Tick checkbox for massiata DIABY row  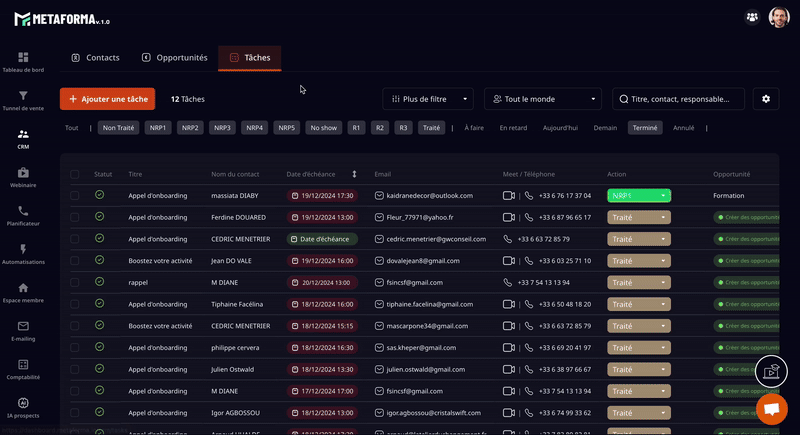click(x=75, y=195)
